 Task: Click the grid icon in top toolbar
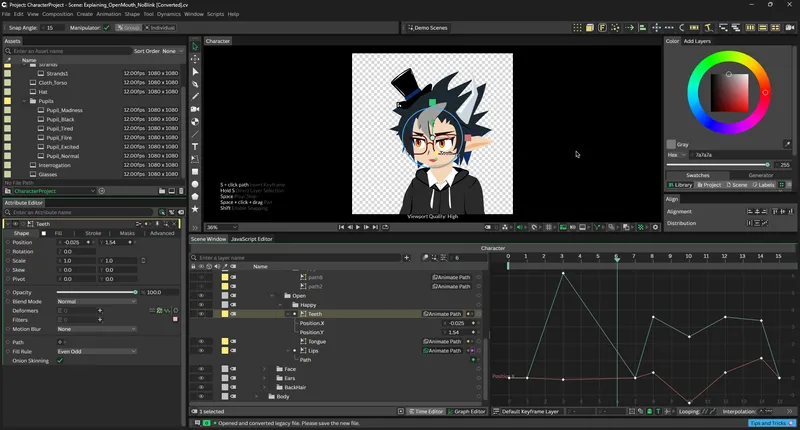click(577, 28)
